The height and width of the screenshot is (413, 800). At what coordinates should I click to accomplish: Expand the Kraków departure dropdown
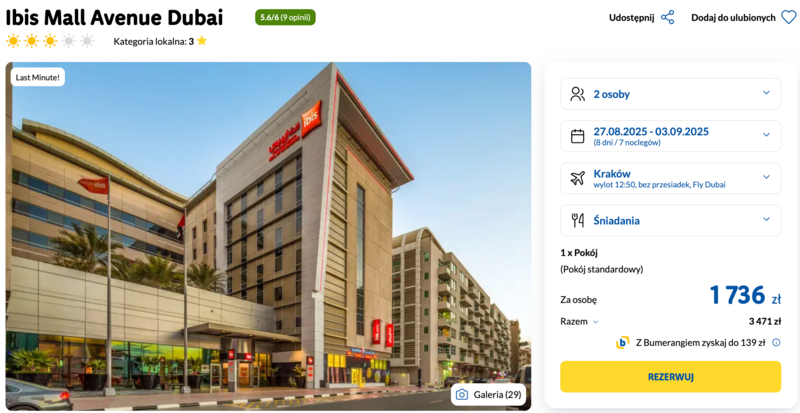[670, 178]
